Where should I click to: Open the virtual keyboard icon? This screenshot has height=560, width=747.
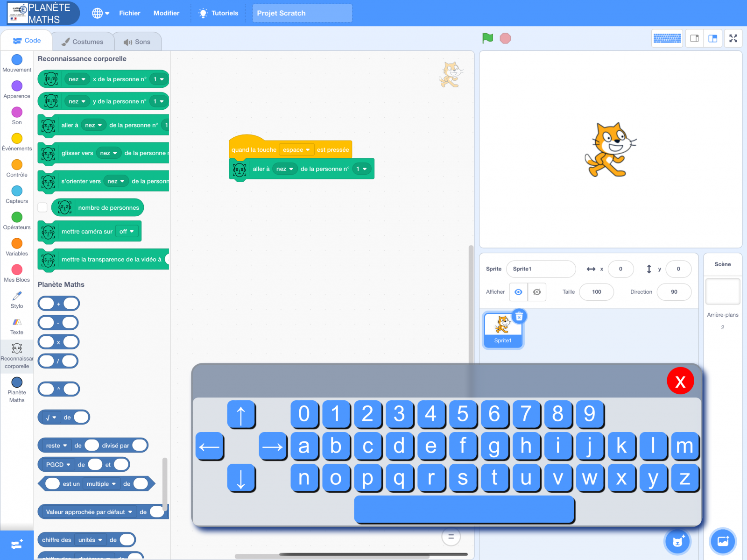(667, 38)
